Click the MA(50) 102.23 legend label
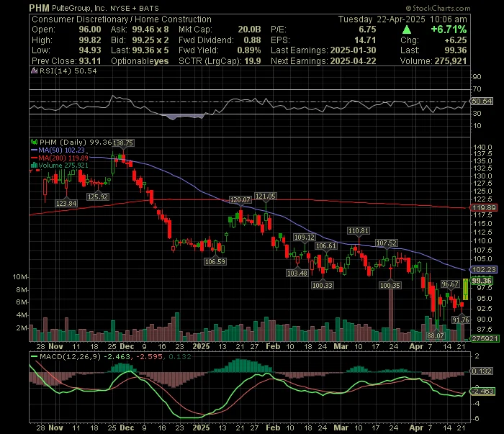The width and height of the screenshot is (504, 434). coord(61,150)
